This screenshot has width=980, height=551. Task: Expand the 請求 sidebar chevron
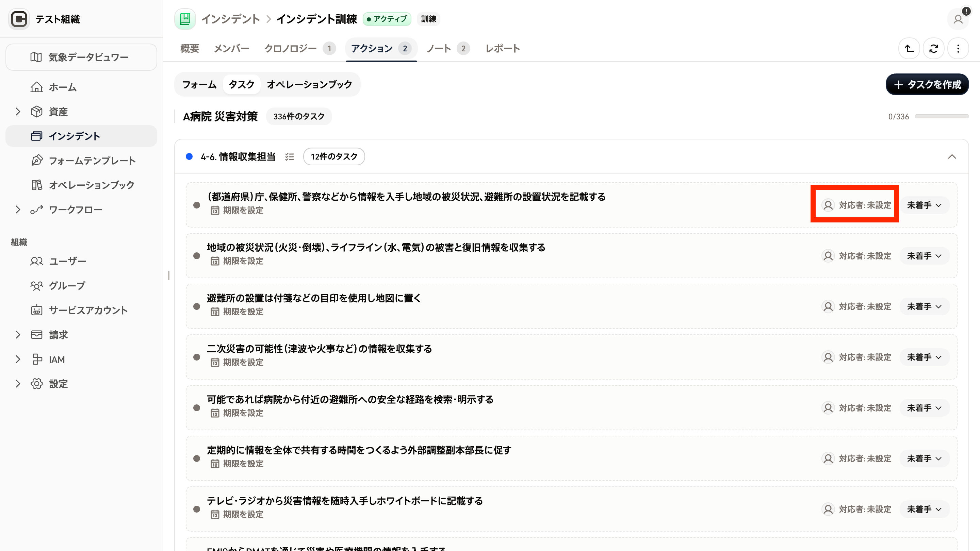(17, 335)
